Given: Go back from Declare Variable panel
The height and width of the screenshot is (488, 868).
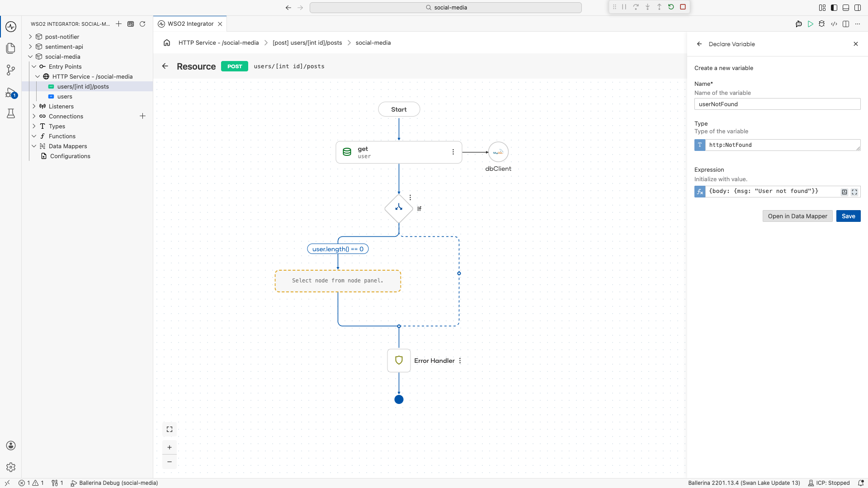Looking at the screenshot, I should click(699, 44).
